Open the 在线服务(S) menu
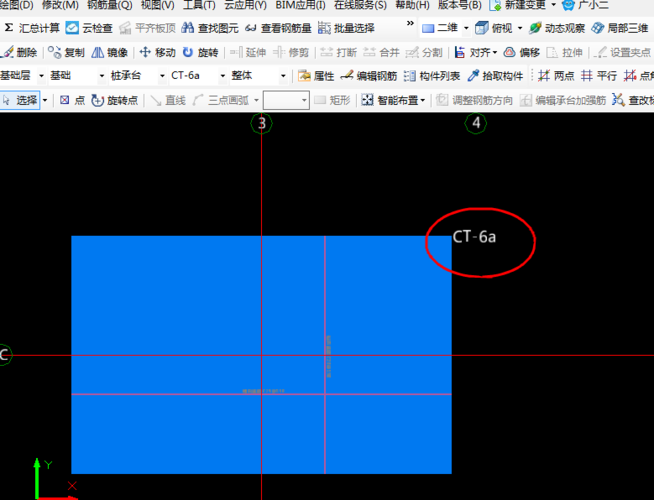The width and height of the screenshot is (654, 500). (x=360, y=5)
